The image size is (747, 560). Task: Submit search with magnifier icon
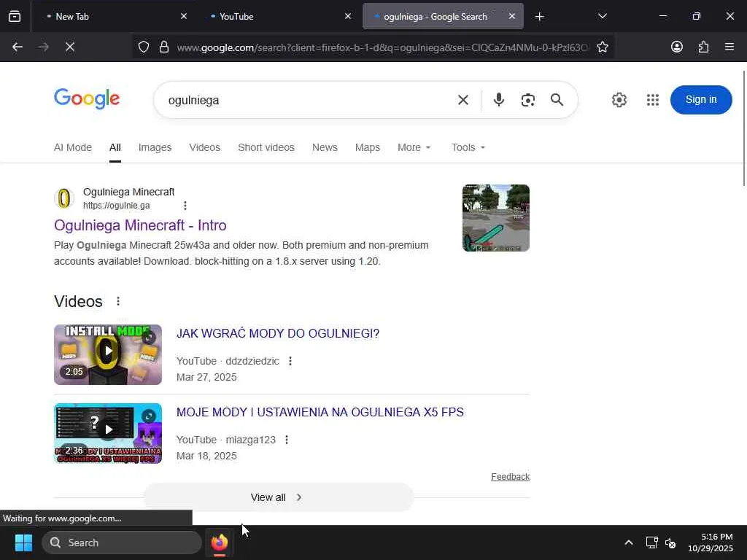[557, 100]
